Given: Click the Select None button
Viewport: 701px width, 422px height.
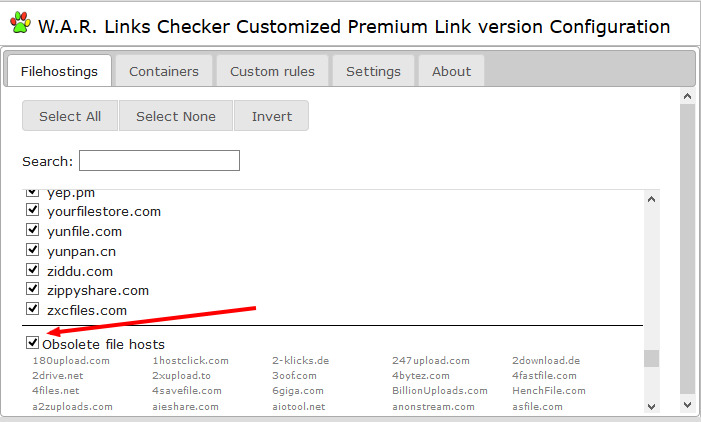Looking at the screenshot, I should (176, 116).
